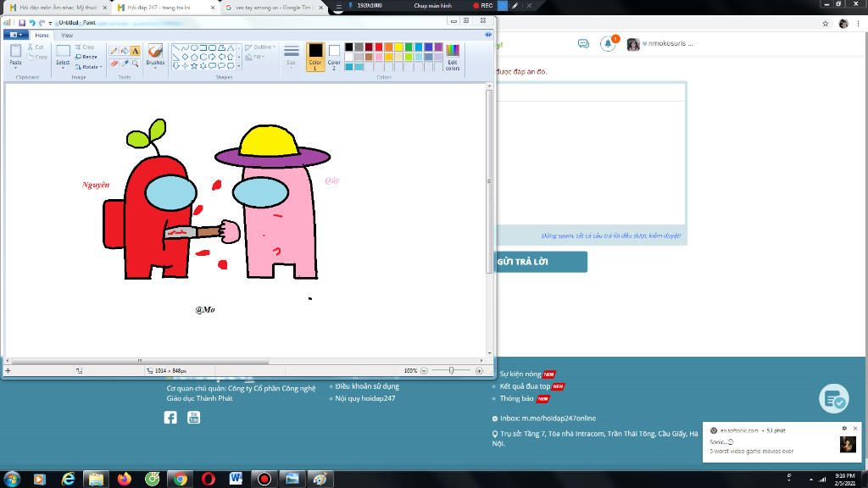Click the Resize tool in Image group
Image resolution: width=868 pixels, height=488 pixels.
coord(86,57)
